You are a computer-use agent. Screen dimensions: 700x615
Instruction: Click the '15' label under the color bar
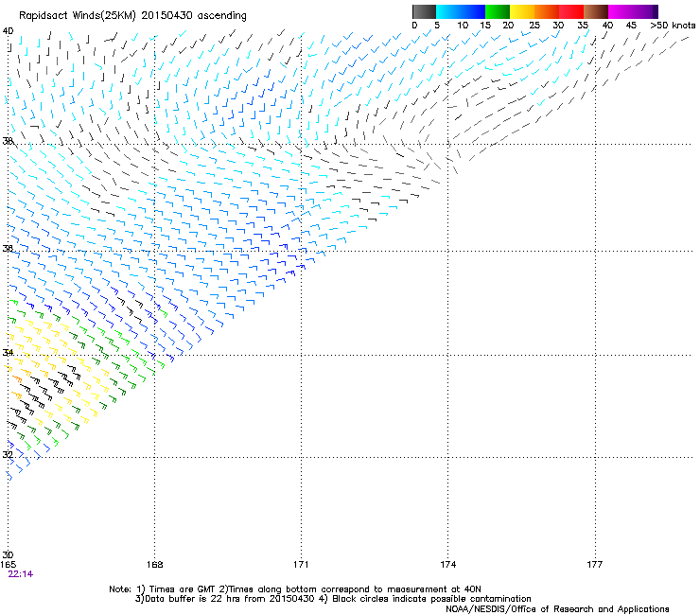(x=485, y=26)
